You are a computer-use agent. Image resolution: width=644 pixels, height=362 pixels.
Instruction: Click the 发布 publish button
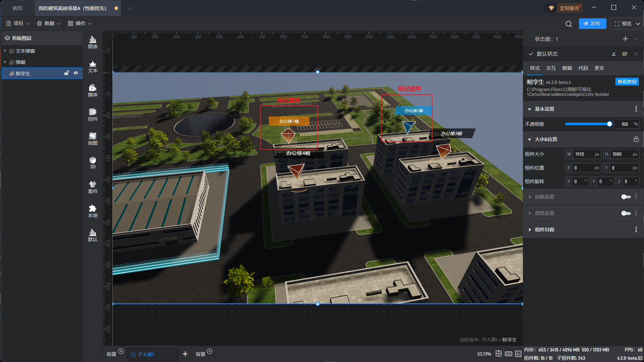pos(592,23)
